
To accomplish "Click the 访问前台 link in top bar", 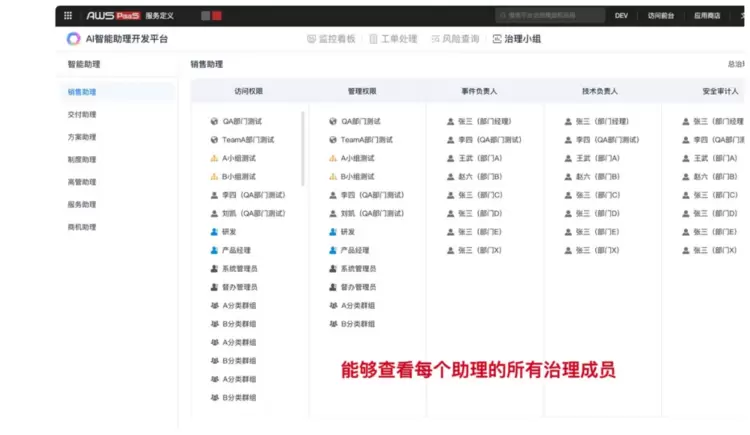I will click(661, 16).
